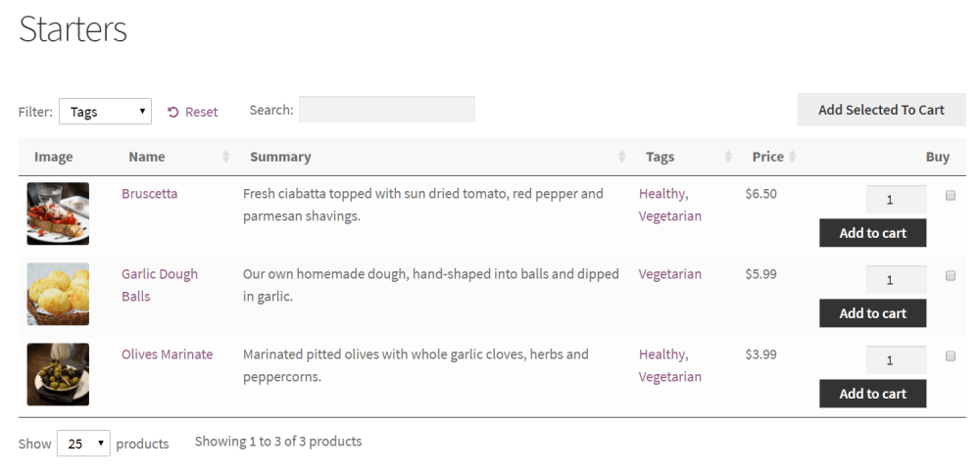The image size is (980, 470).
Task: Sort table by Price column arrows
Action: point(793,157)
